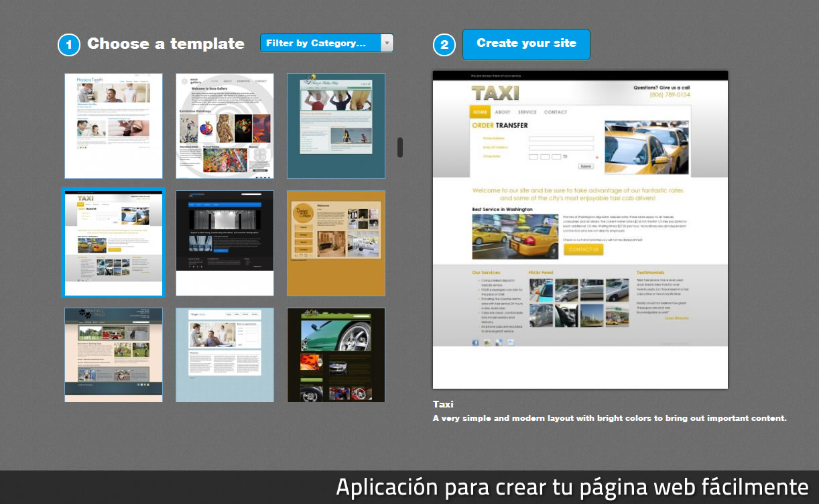Image resolution: width=819 pixels, height=504 pixels.
Task: Click the yellow Contact Us button in preview
Action: tap(583, 249)
